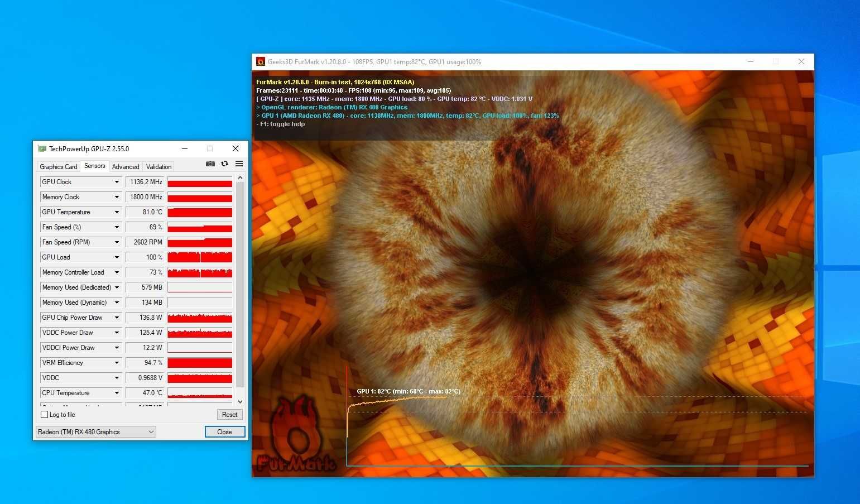860x504 pixels.
Task: Click the GPU Temperature history graph
Action: click(200, 212)
